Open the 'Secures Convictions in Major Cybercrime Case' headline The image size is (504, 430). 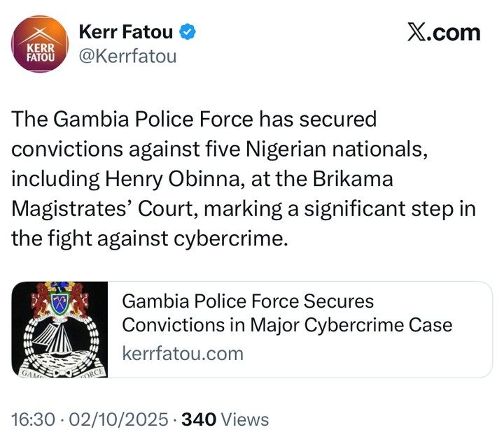[287, 313]
